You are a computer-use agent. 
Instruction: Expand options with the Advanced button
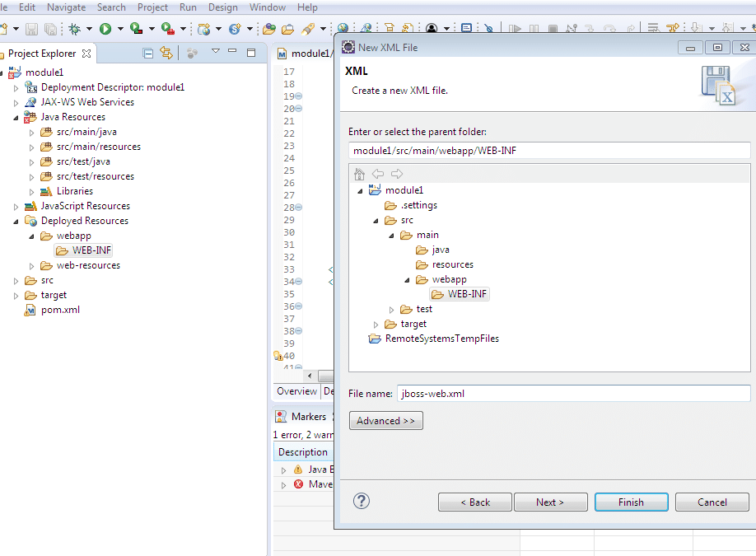tap(385, 421)
